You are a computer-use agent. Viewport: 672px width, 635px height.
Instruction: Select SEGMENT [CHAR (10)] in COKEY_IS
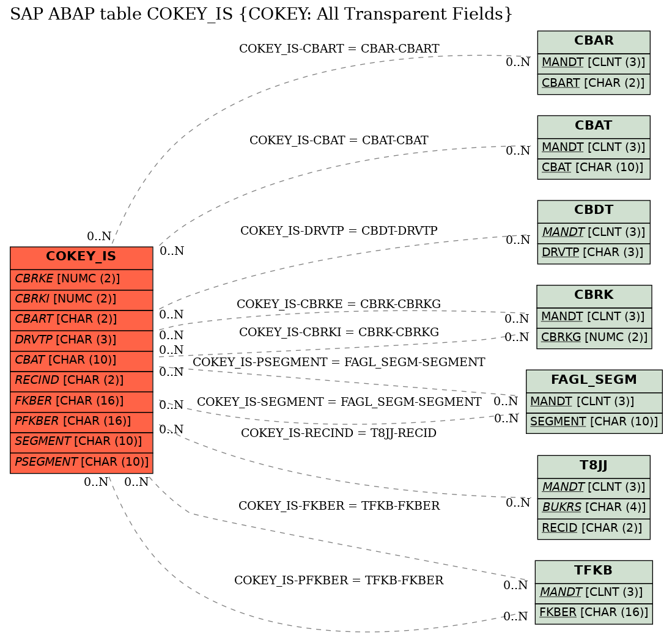(x=81, y=442)
